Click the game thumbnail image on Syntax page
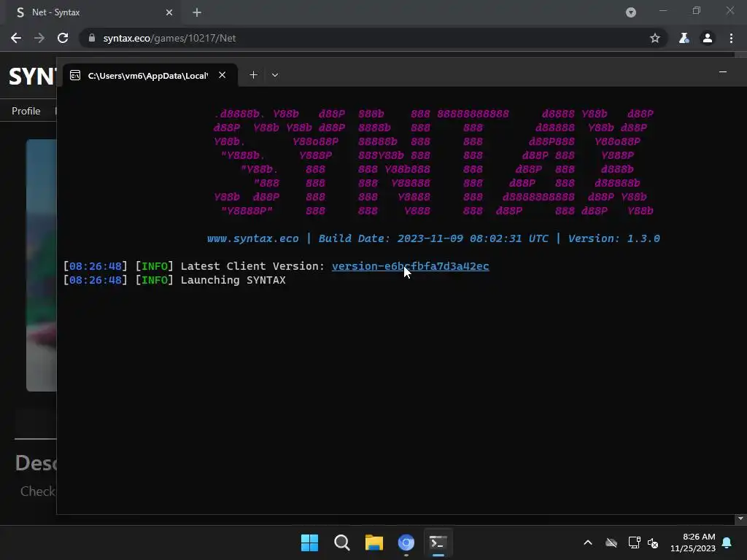The width and height of the screenshot is (747, 560). click(41, 265)
